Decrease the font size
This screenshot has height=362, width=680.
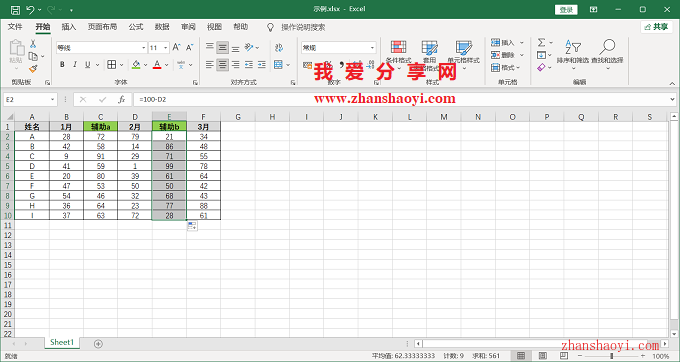click(190, 47)
